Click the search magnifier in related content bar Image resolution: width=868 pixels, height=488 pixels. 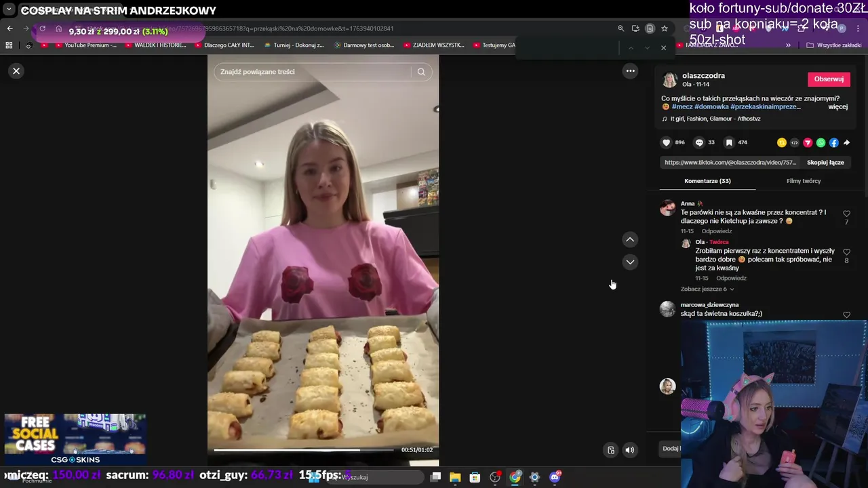click(421, 72)
